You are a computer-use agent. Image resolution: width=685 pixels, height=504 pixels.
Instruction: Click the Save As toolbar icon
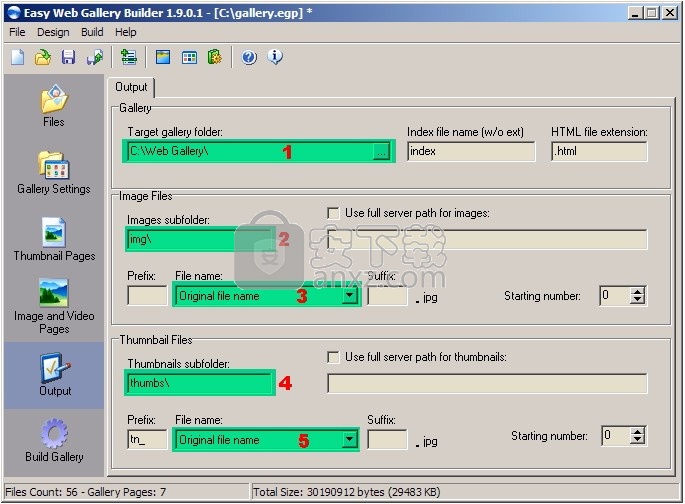pyautogui.click(x=94, y=57)
